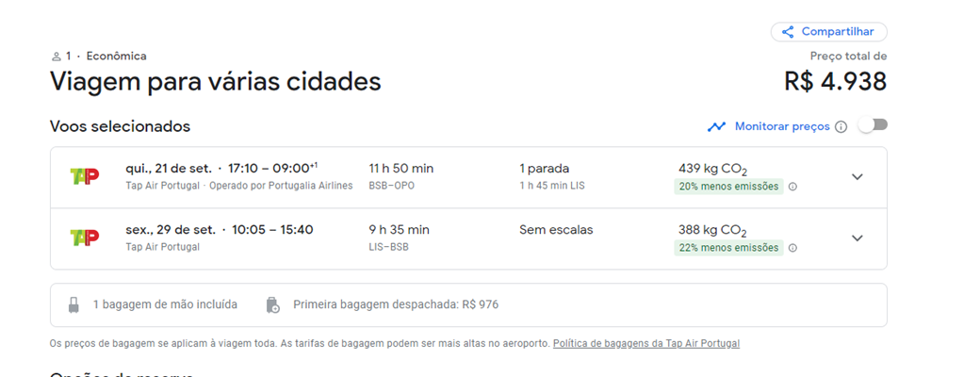Select the qui., 21 de set. flight row

coord(468,177)
